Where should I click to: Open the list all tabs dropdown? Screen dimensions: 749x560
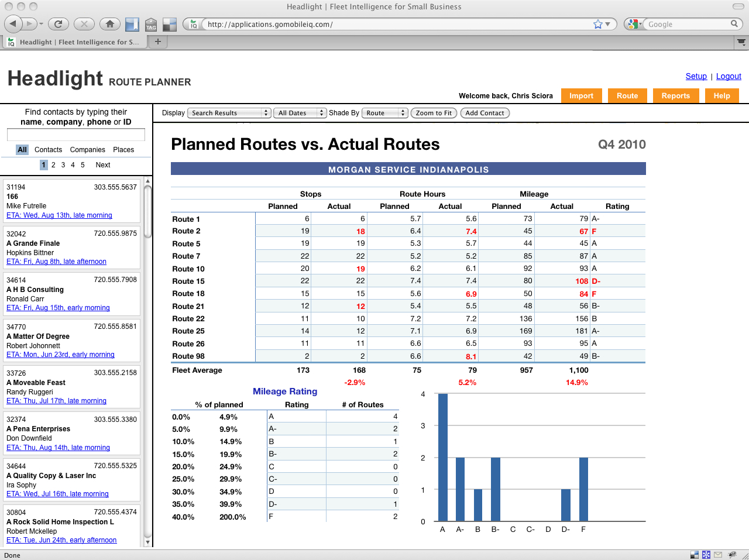pyautogui.click(x=741, y=42)
